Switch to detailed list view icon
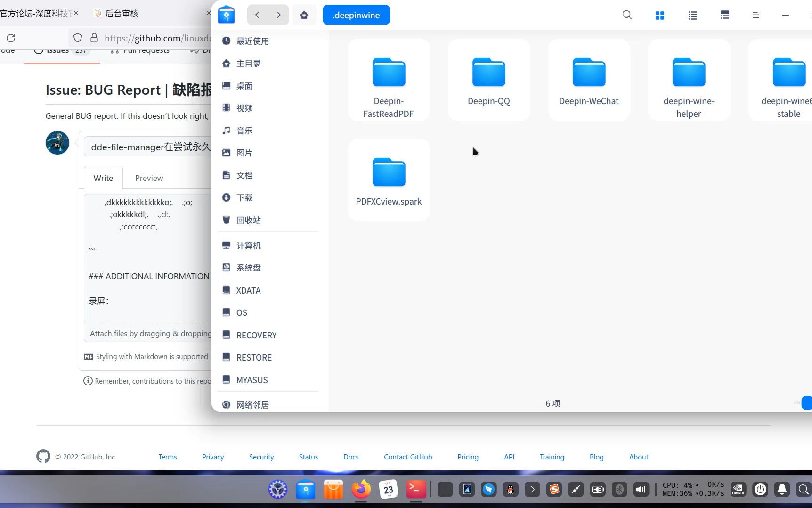Image resolution: width=812 pixels, height=508 pixels. tap(692, 15)
